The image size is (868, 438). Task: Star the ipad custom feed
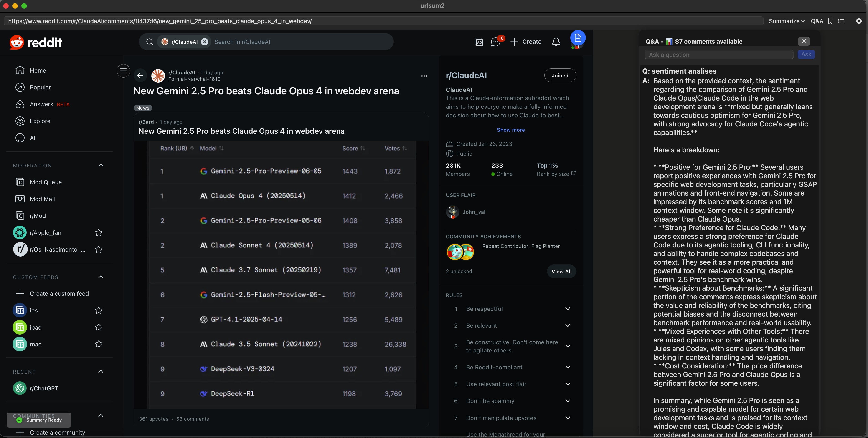pos(99,327)
